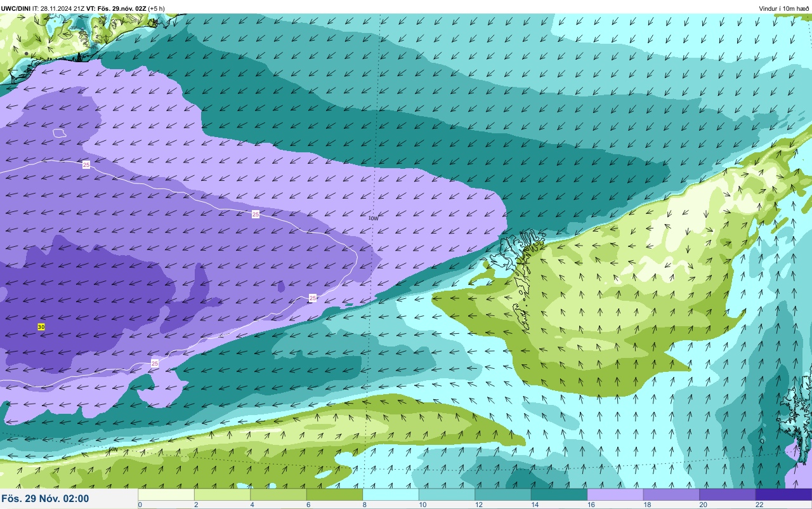Screen dimensions: 812x509
Task: Click the legend scale value 20
Action: click(703, 505)
